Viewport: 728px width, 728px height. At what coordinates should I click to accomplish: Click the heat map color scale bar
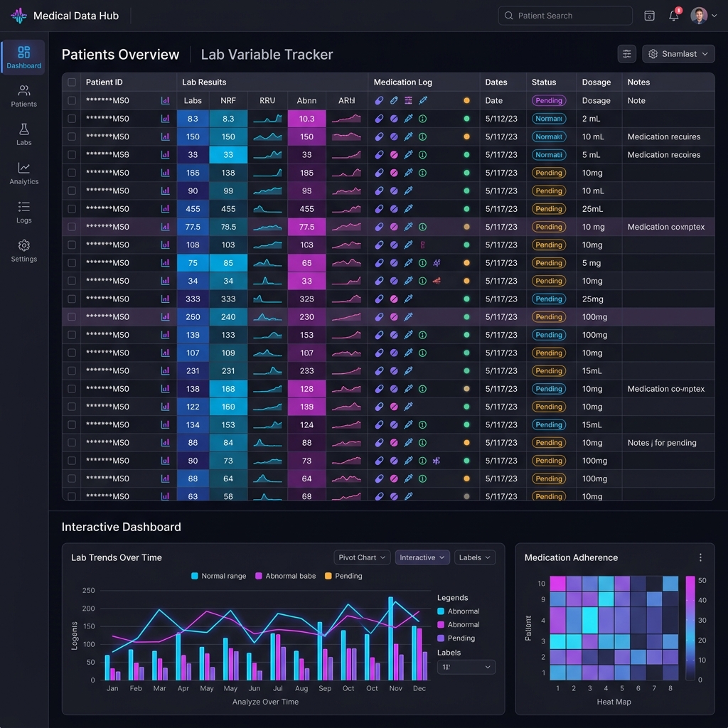pos(690,628)
